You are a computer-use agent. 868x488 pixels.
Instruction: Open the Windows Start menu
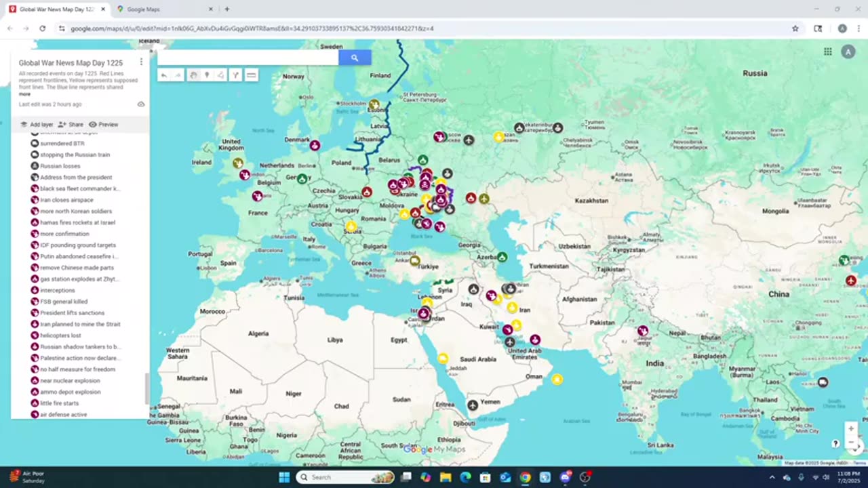[284, 477]
